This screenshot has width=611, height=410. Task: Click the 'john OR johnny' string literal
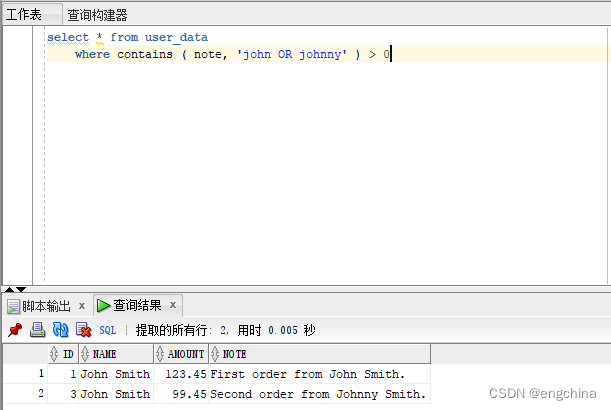tap(292, 54)
